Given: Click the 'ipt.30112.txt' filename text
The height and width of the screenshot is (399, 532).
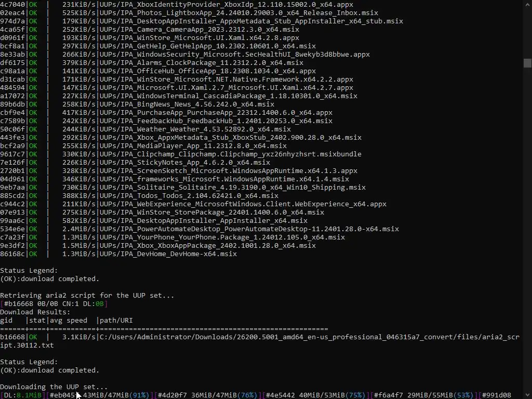Looking at the screenshot, I should point(27,345).
